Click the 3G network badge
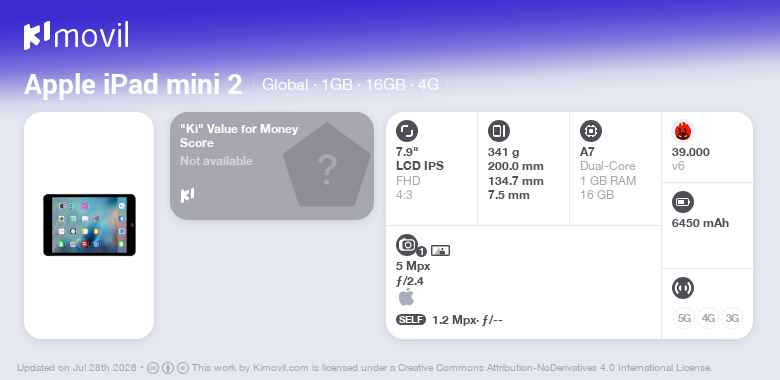The width and height of the screenshot is (780, 380). (732, 318)
